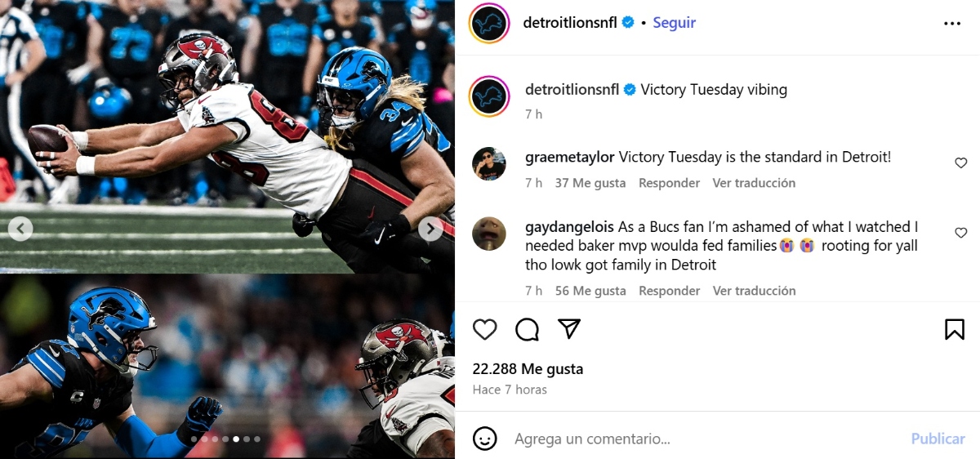The width and height of the screenshot is (980, 459).
Task: Translate gaydangelois comment via Ver traducción
Action: pyautogui.click(x=754, y=291)
